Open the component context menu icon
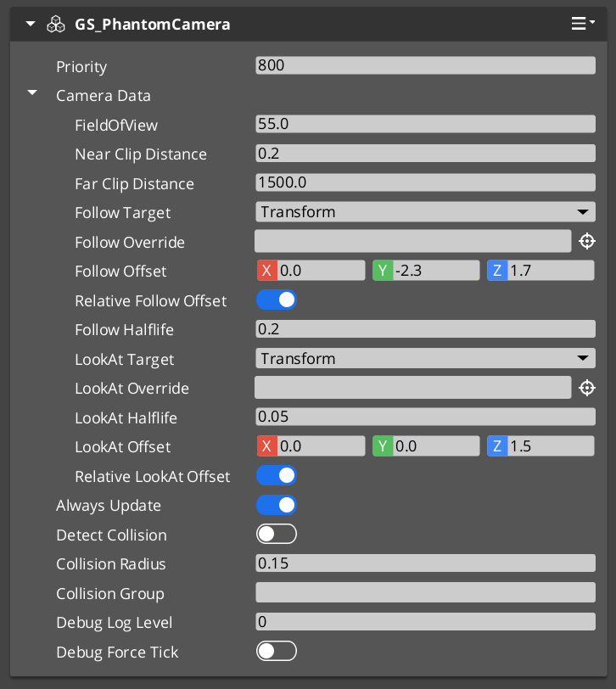The width and height of the screenshot is (616, 689). click(580, 24)
